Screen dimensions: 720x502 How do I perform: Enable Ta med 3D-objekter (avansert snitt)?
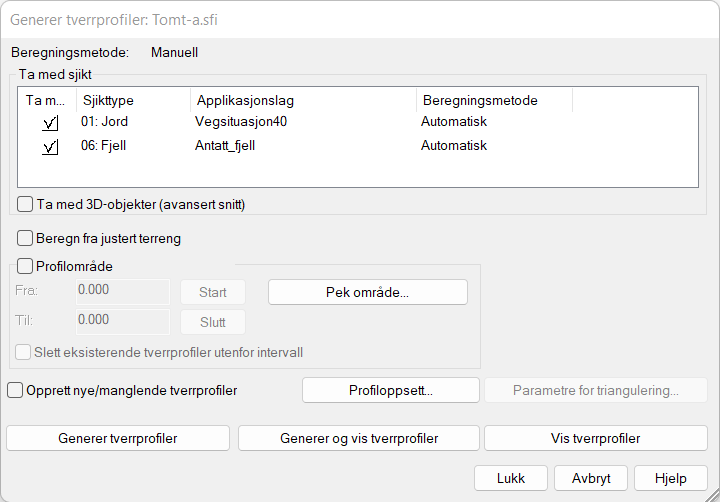[x=26, y=204]
